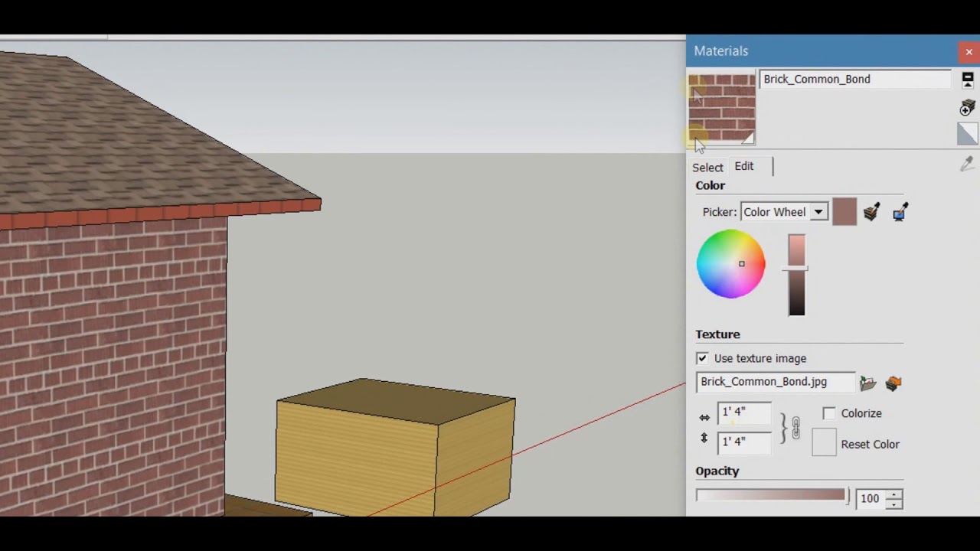This screenshot has width=980, height=551.
Task: Click the opacity value field showing 100
Action: (x=871, y=499)
